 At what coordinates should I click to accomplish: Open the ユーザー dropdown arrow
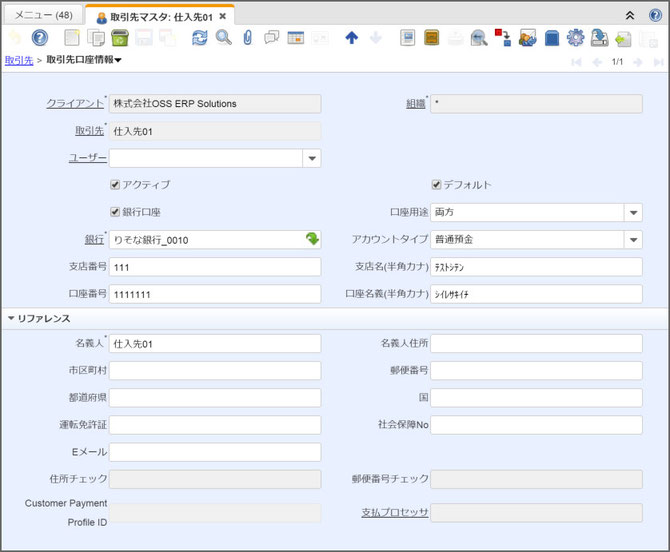click(x=312, y=158)
